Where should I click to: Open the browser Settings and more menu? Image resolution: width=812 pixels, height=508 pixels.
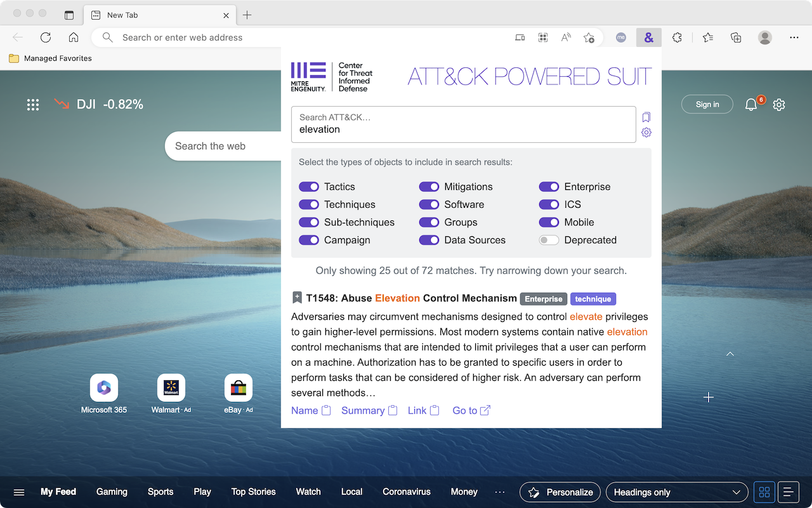(794, 37)
